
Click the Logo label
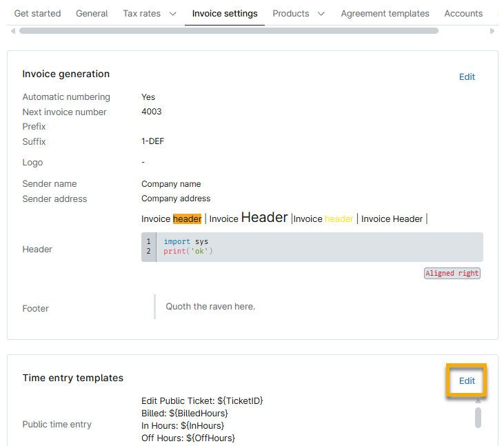pyautogui.click(x=32, y=163)
